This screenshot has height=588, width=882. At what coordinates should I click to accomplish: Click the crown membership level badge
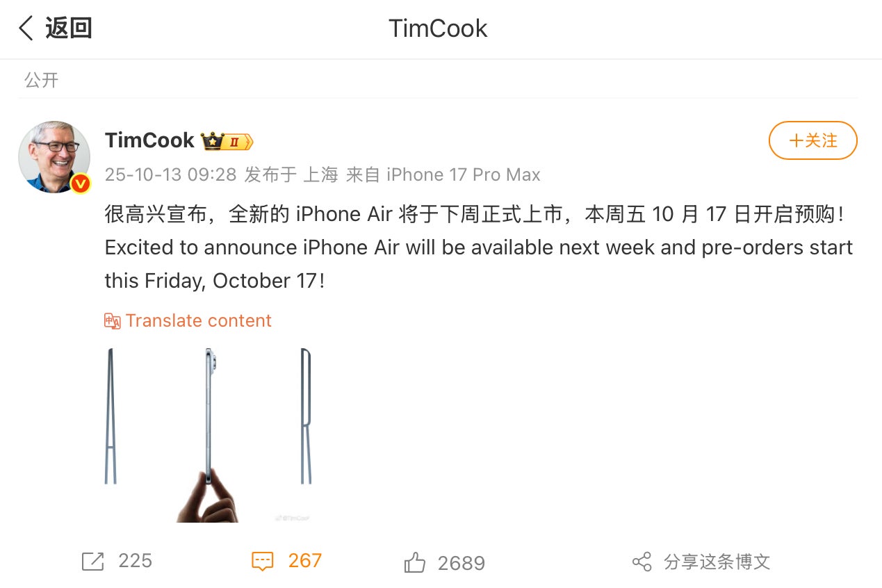pyautogui.click(x=227, y=141)
